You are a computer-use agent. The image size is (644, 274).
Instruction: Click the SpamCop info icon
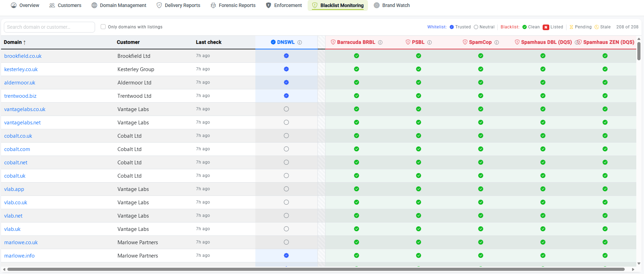click(497, 42)
